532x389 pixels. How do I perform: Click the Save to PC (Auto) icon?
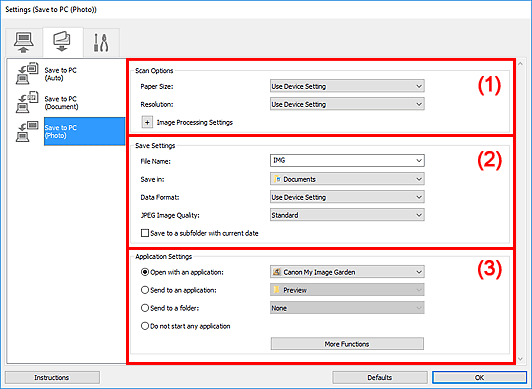[27, 73]
